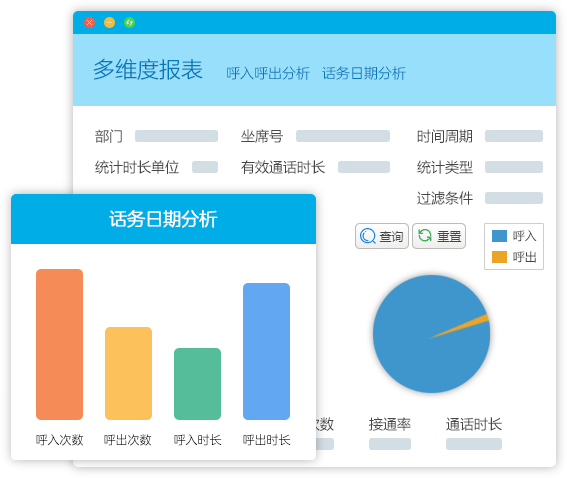This screenshot has height=478, width=567.
Task: Click the 重置 reset button
Action: [439, 236]
